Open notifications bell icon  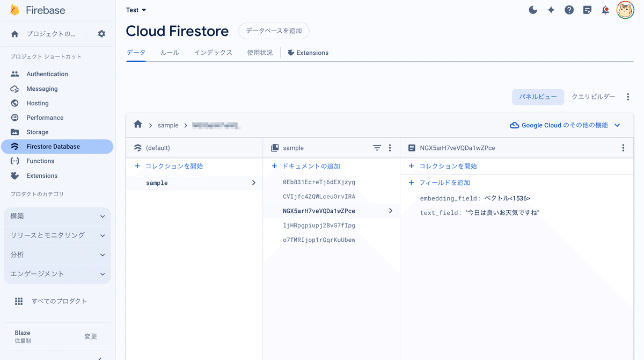(605, 10)
